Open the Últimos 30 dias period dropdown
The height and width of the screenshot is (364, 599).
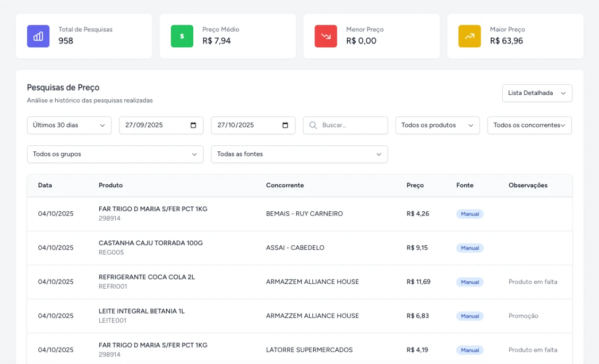(x=69, y=125)
